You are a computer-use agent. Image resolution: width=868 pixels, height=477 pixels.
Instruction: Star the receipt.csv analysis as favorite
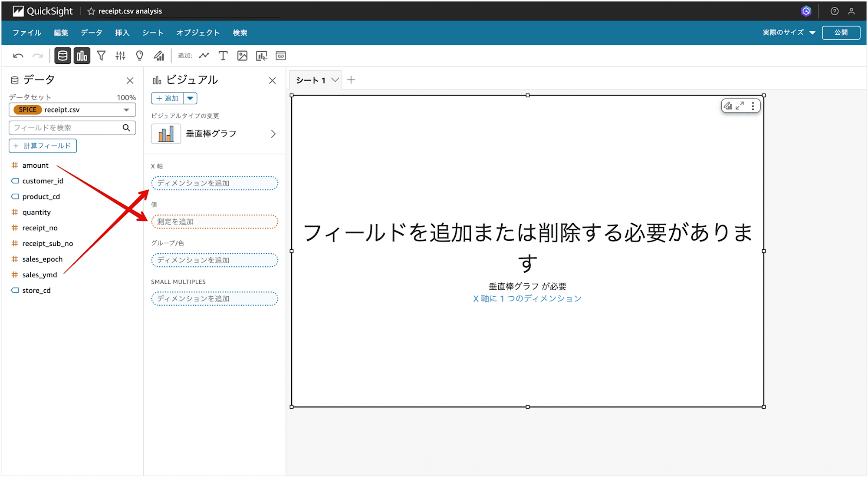tap(91, 11)
